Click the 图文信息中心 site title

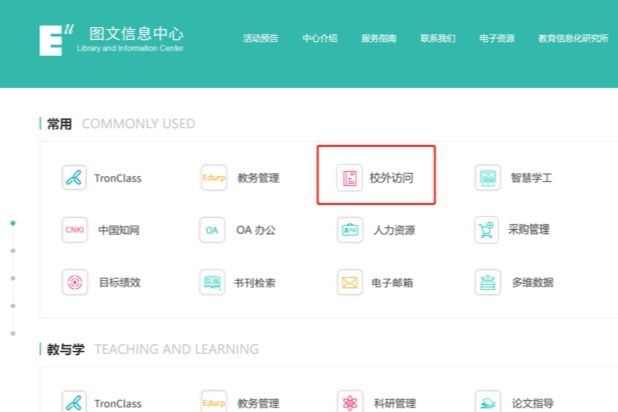(x=136, y=34)
